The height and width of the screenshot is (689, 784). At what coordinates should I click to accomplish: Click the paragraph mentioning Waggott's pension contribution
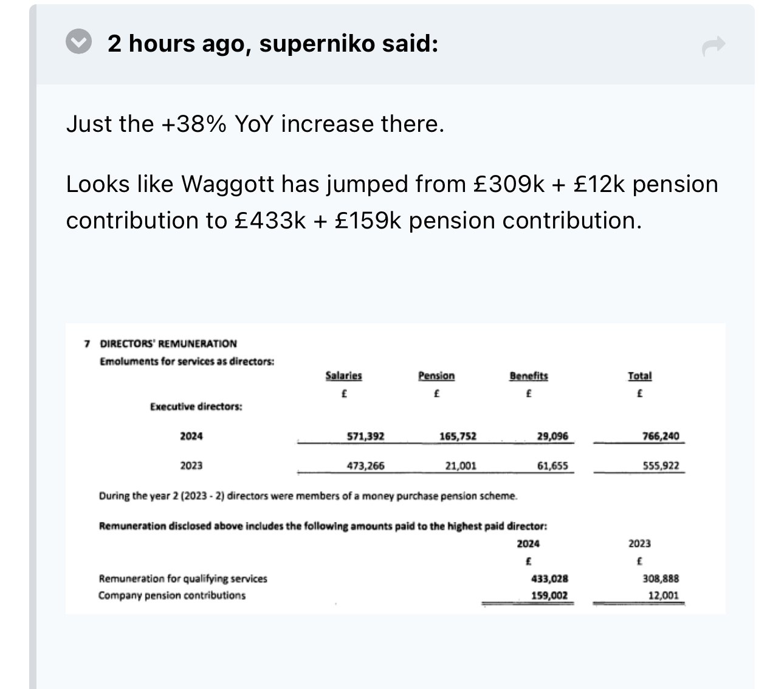click(391, 202)
